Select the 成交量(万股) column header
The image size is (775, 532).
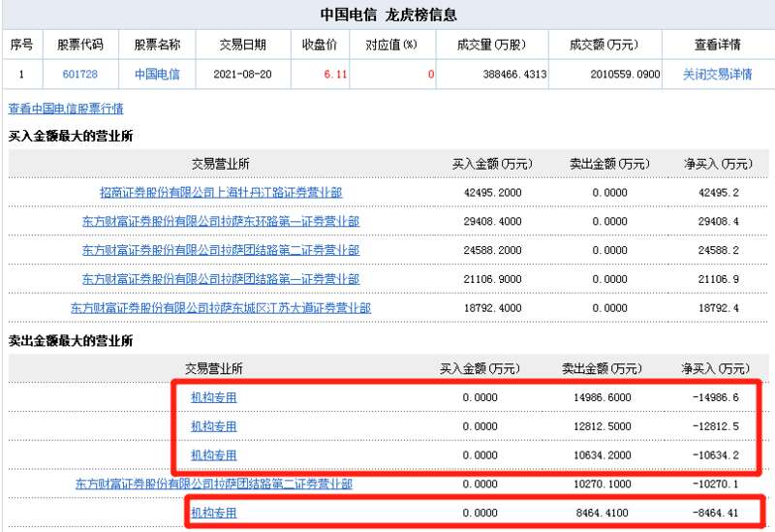pos(491,45)
